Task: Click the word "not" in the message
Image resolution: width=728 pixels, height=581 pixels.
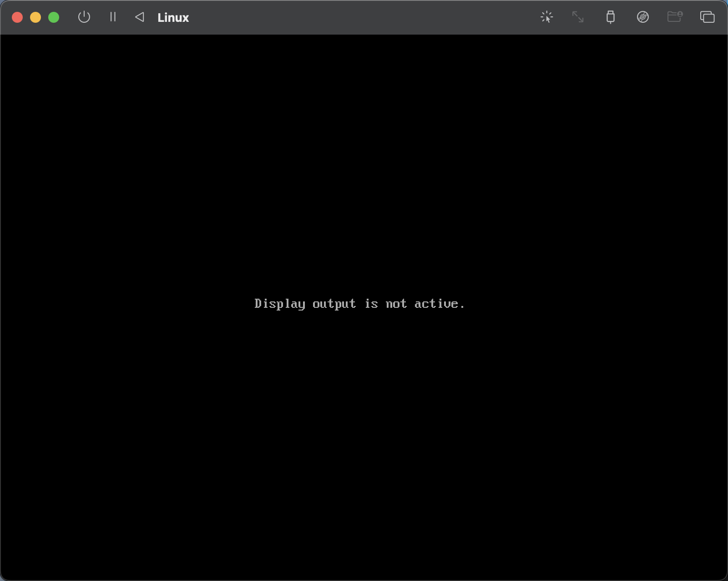Action: 396,304
